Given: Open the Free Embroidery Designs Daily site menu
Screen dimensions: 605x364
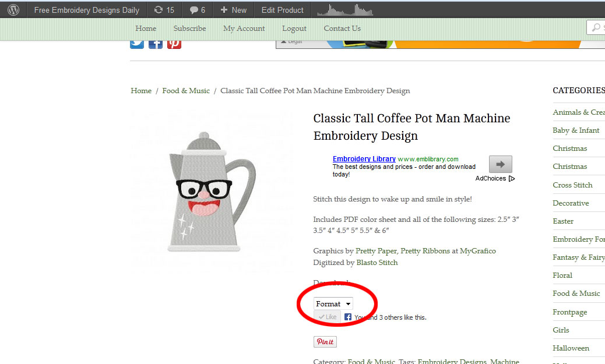Looking at the screenshot, I should (x=86, y=10).
